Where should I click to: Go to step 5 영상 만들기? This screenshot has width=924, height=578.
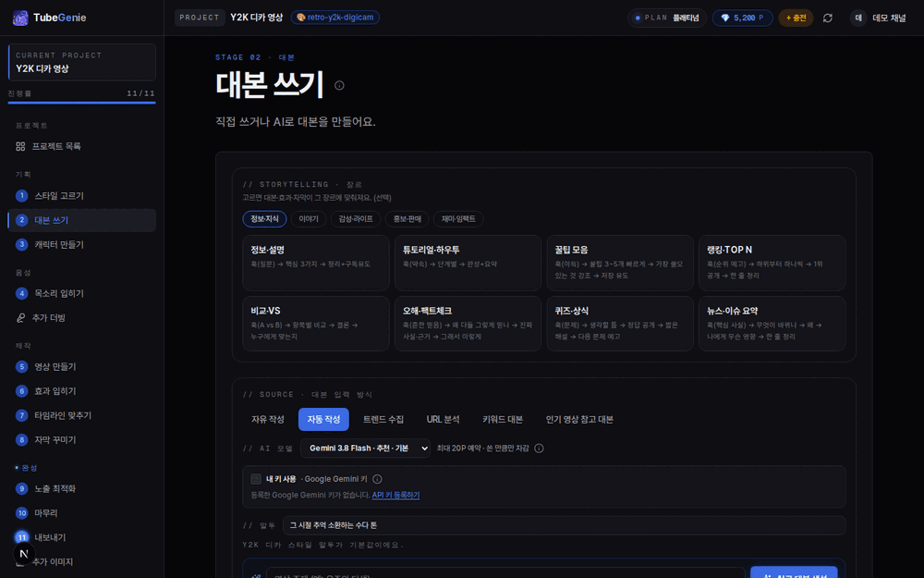82,367
